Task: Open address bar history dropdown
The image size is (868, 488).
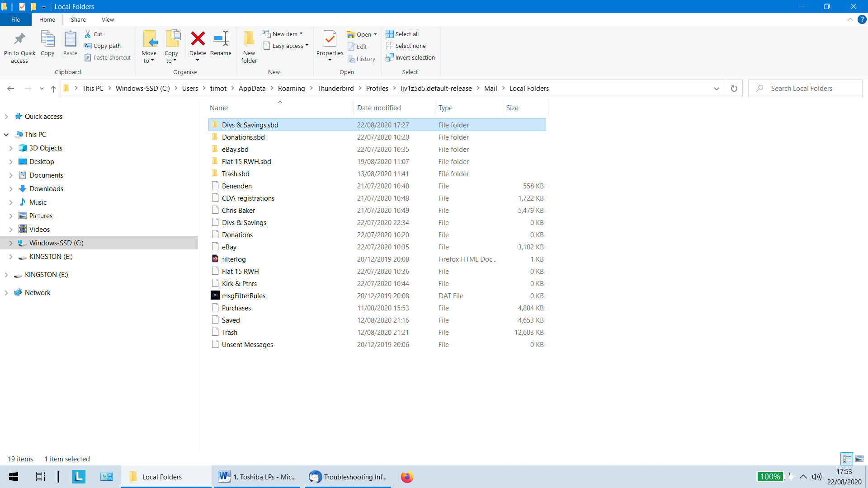Action: [717, 89]
